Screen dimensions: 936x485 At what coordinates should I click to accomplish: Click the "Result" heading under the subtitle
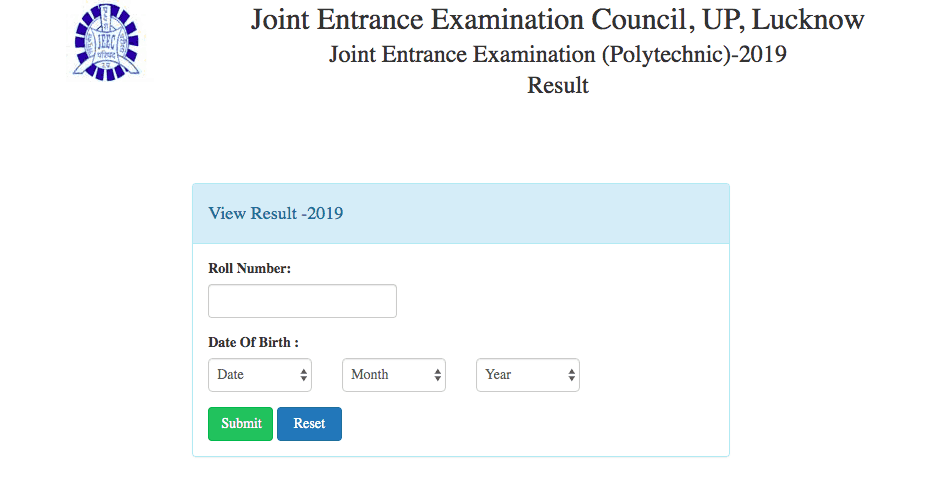[558, 85]
